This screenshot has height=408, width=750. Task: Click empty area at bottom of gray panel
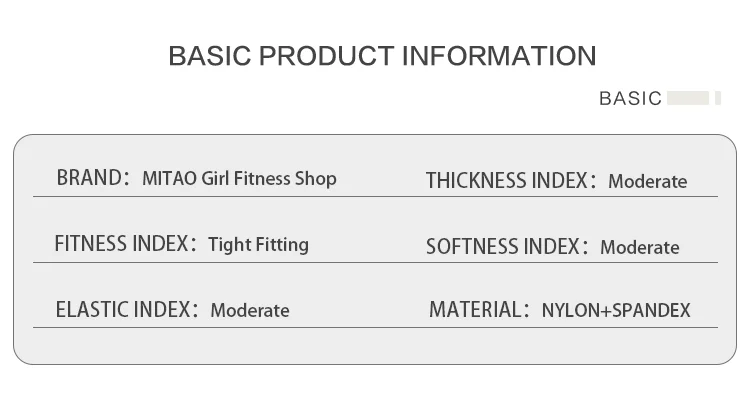(375, 347)
